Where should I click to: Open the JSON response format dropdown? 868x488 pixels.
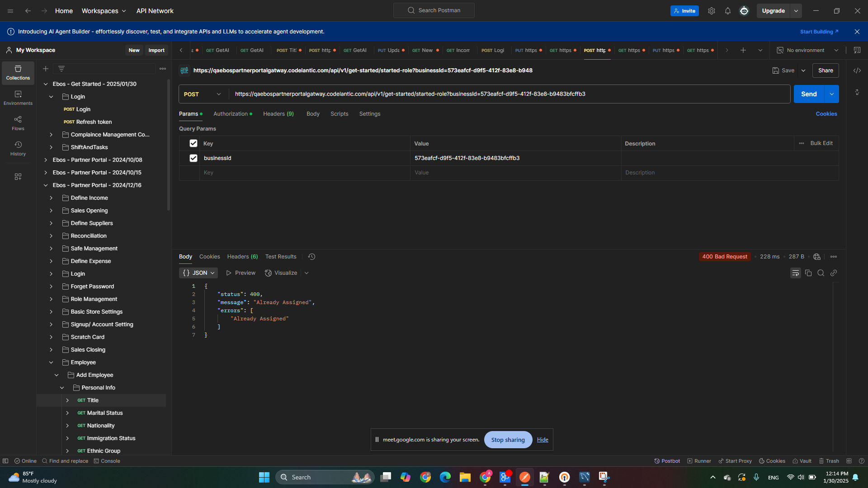[198, 273]
